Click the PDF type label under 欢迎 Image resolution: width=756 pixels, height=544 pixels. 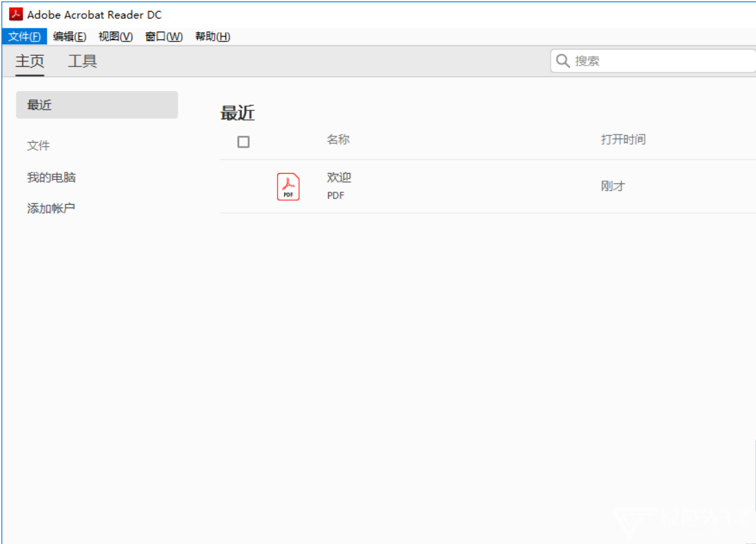click(336, 195)
